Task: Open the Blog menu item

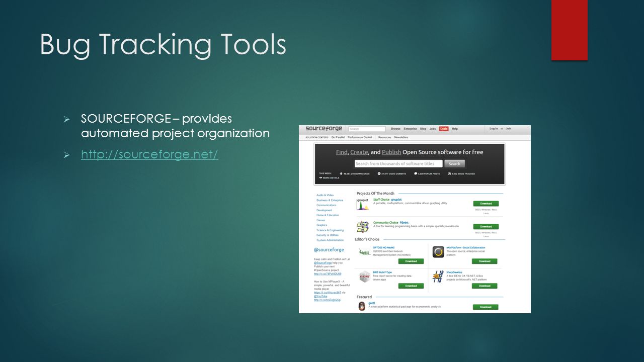Action: (x=423, y=129)
